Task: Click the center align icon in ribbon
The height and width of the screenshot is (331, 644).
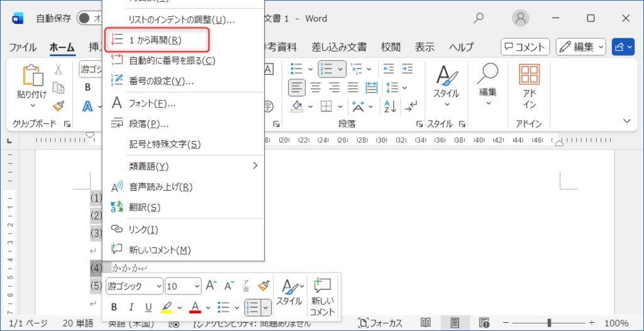Action: (315, 87)
